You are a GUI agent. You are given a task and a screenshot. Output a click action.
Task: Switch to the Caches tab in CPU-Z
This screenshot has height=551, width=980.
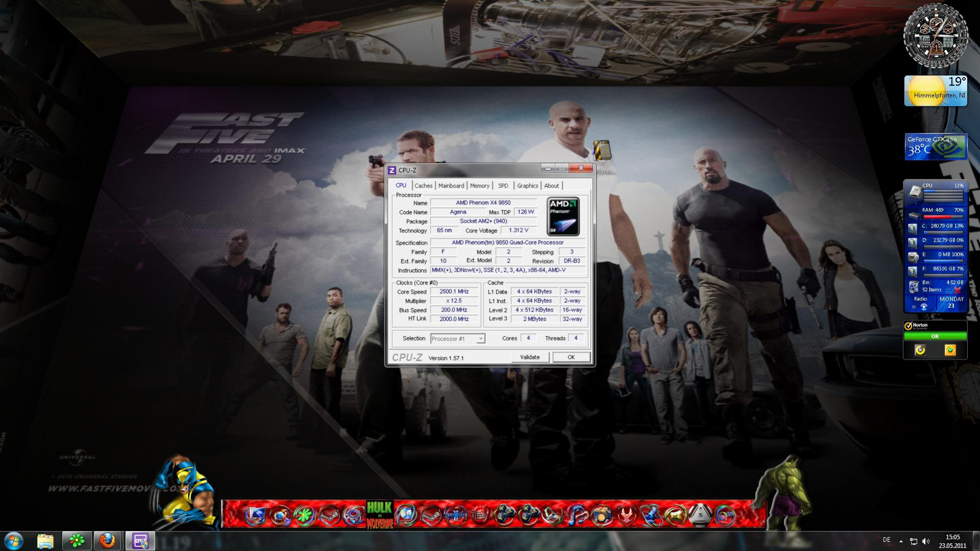click(423, 186)
